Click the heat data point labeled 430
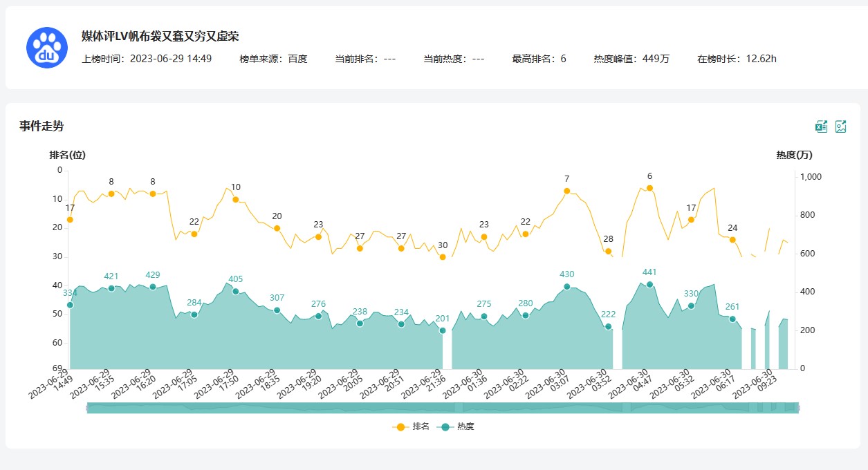This screenshot has width=868, height=470. click(566, 286)
